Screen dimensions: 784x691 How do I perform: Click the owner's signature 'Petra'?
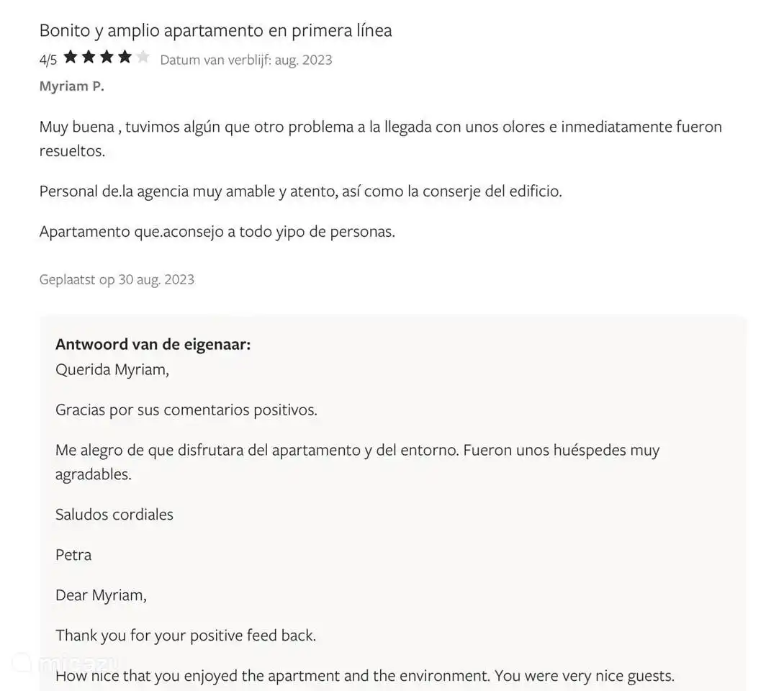tap(73, 555)
